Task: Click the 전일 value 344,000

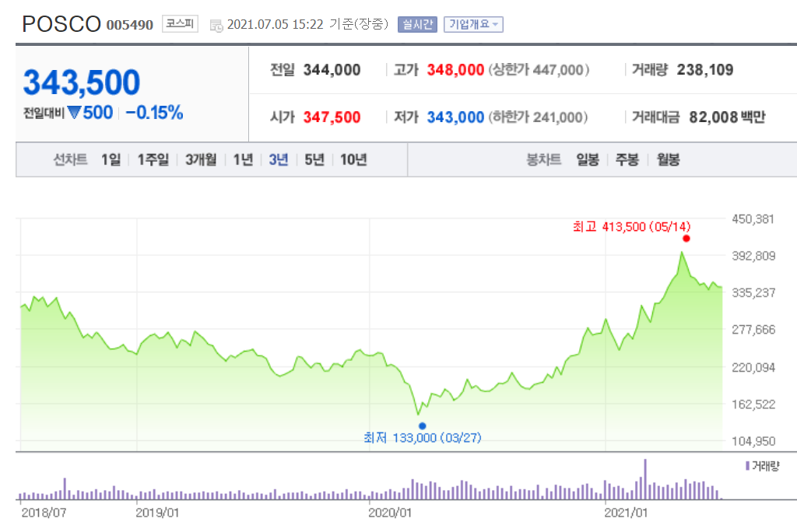Action: click(x=332, y=70)
